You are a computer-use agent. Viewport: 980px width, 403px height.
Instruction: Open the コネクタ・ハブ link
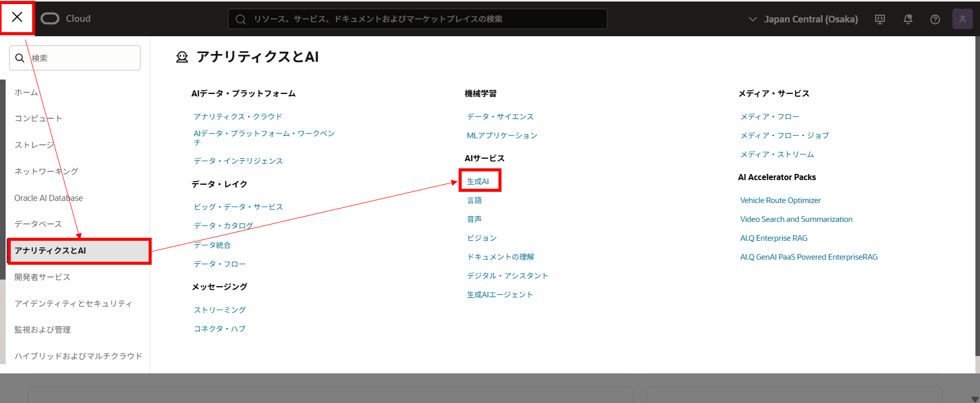(220, 329)
